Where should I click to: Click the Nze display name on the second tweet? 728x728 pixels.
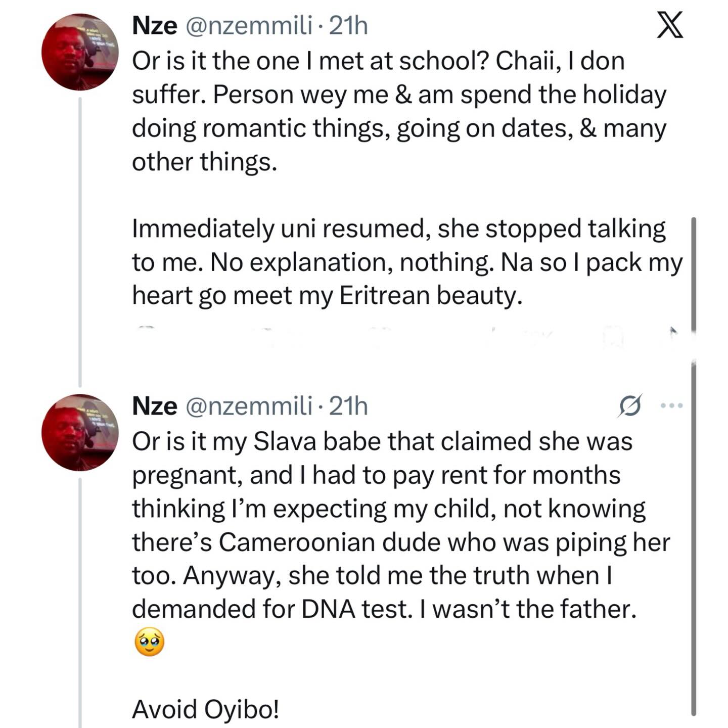pyautogui.click(x=154, y=405)
